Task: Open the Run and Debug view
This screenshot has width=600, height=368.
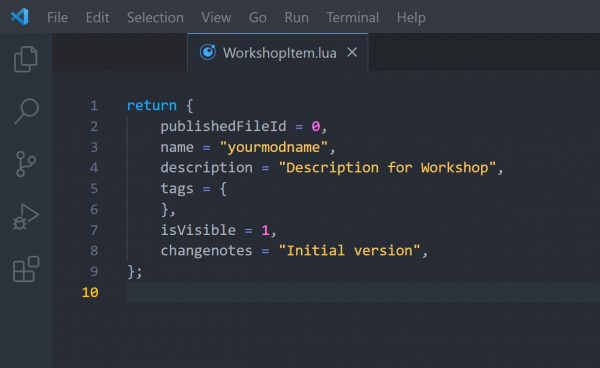Action: (26, 217)
